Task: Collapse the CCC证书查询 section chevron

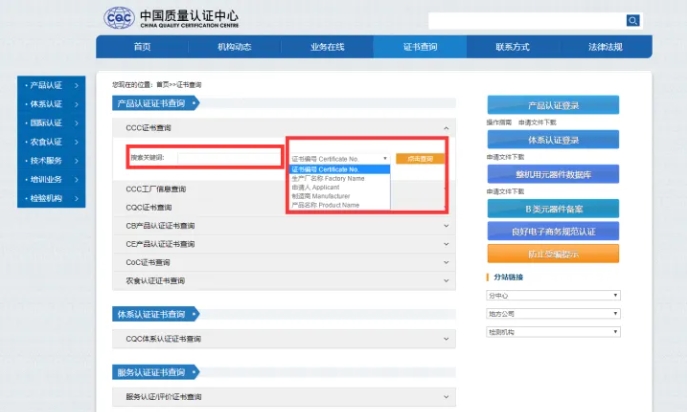Action: click(446, 128)
